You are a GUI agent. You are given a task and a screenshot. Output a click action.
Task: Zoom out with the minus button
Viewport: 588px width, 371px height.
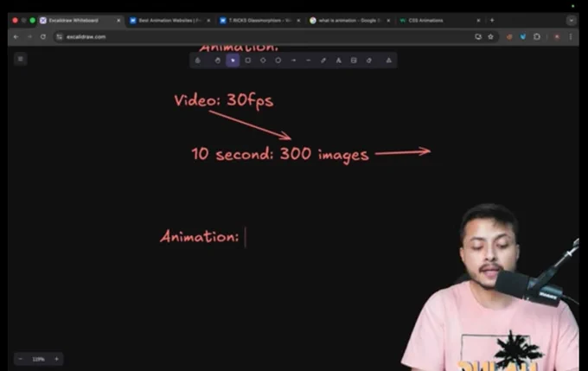[21, 359]
